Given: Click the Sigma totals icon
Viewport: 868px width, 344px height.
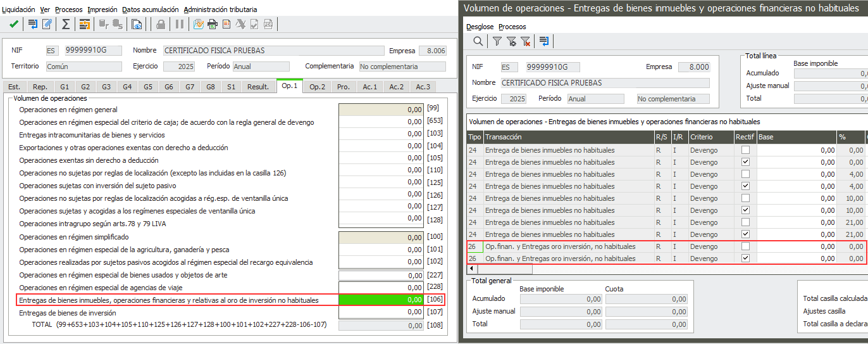Looking at the screenshot, I should pos(65,24).
